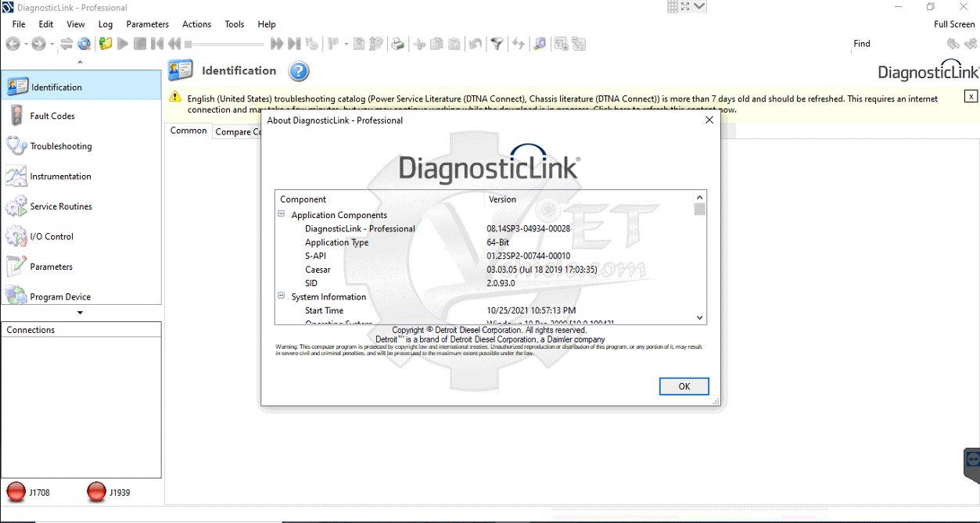
Task: Open the Log menu
Action: click(x=106, y=24)
